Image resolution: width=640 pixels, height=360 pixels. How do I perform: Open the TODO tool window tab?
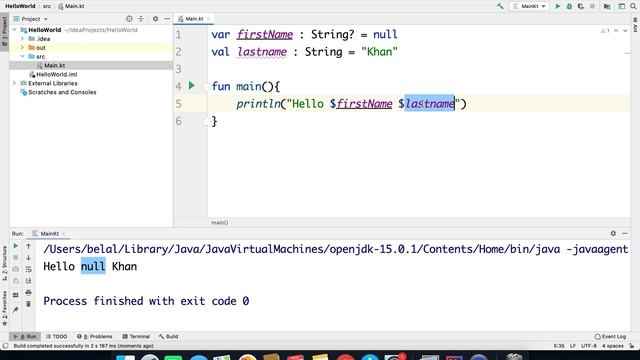coord(56,336)
